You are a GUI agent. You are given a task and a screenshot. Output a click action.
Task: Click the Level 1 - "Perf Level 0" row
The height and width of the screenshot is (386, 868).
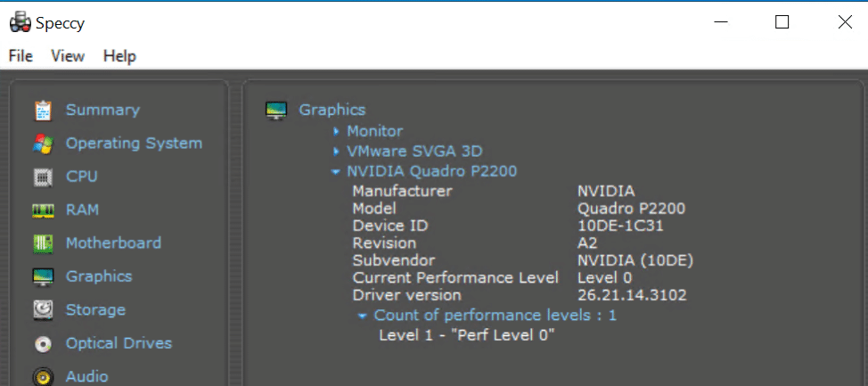(467, 334)
